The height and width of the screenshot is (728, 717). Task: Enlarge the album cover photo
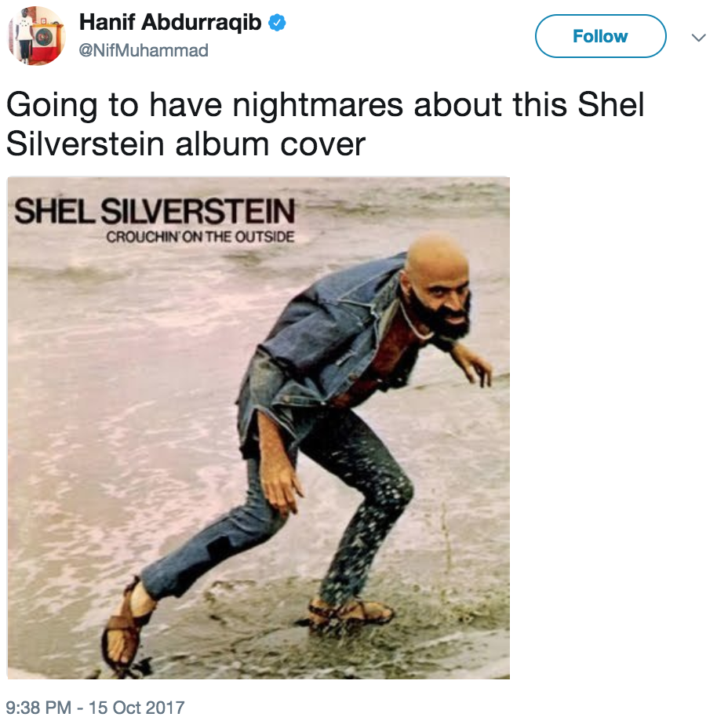pyautogui.click(x=259, y=428)
